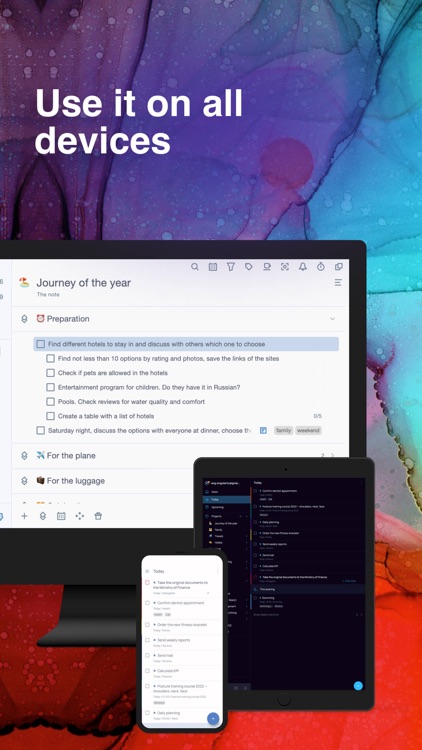Select Inbox in the tablet sidebar
The image size is (422, 750).
[227, 492]
